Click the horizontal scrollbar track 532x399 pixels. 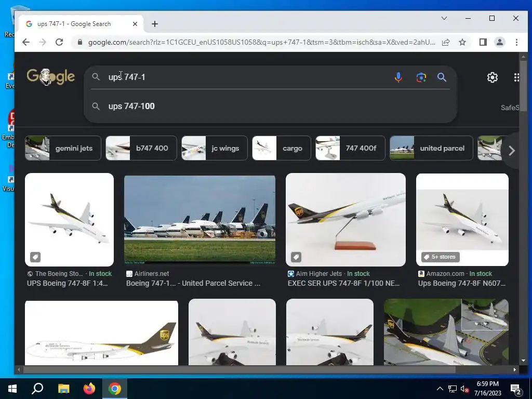tap(267, 369)
